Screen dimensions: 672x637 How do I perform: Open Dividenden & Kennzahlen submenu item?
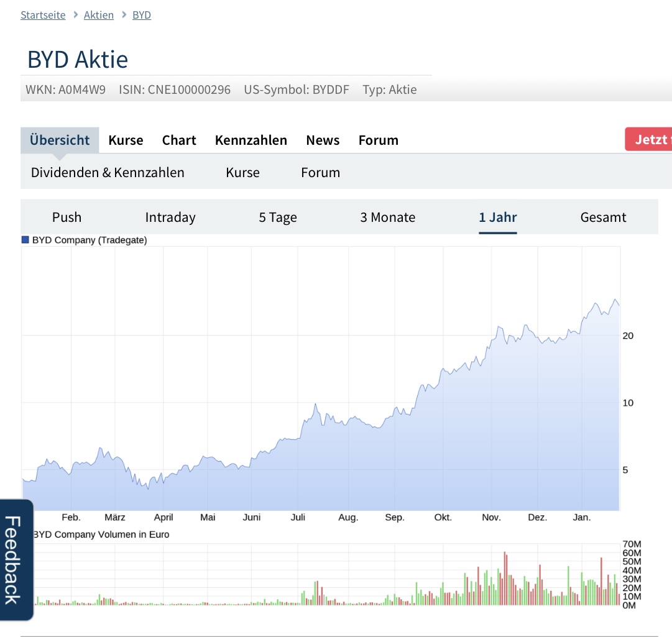[108, 172]
